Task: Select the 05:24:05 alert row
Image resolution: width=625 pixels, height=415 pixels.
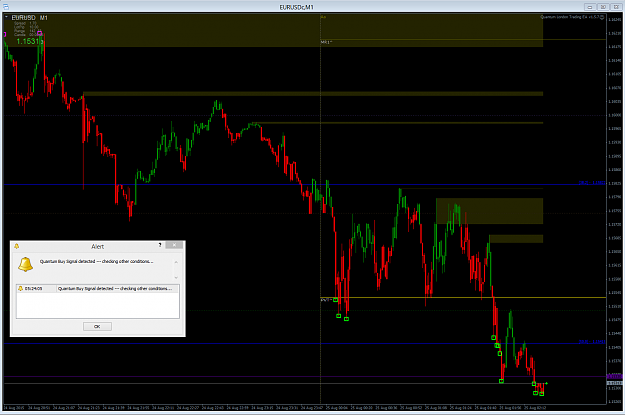Action: point(98,289)
